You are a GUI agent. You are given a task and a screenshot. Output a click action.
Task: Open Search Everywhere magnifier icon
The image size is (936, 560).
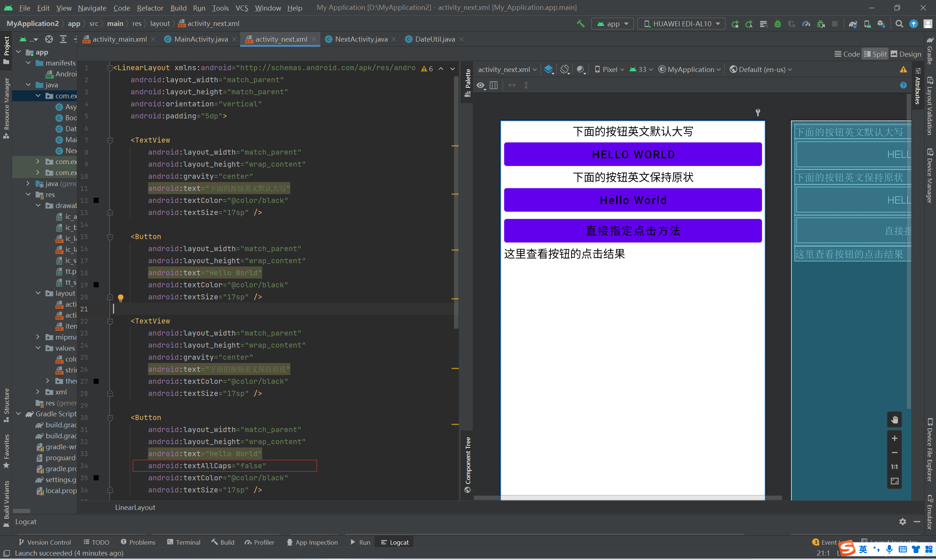899,24
